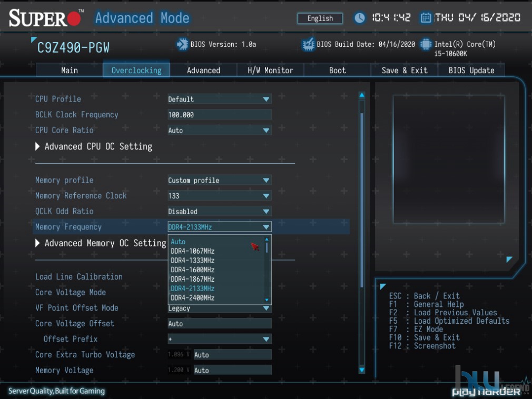Click the BIOS Version chip icon
The height and width of the screenshot is (399, 532).
(x=182, y=44)
